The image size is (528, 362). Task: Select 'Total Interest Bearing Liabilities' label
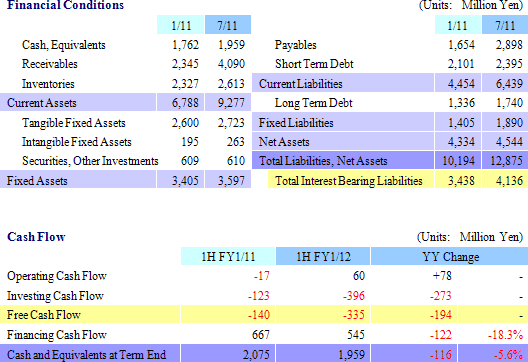coord(349,181)
